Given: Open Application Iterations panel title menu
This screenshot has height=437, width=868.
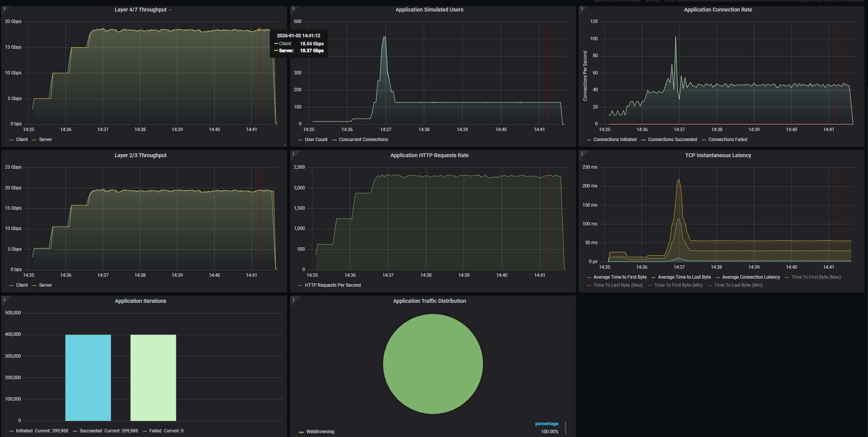Looking at the screenshot, I should click(140, 301).
